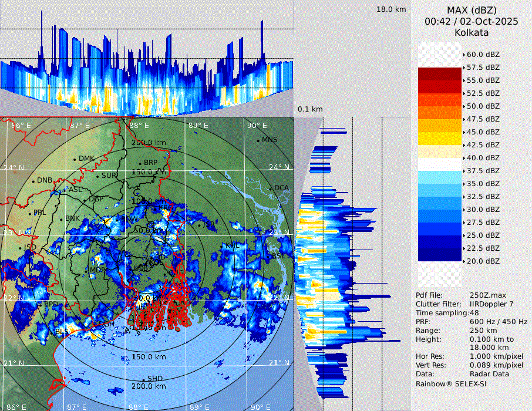Click the BRP station marker

pyautogui.click(x=140, y=163)
